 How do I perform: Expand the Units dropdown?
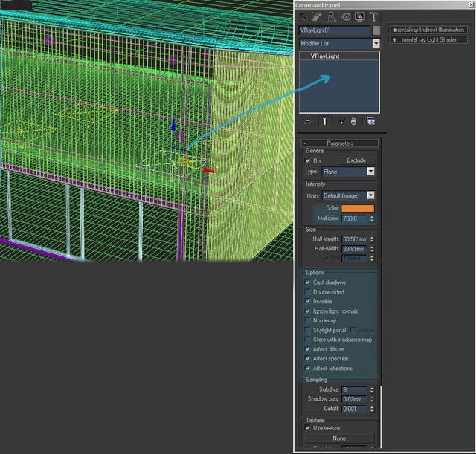click(x=370, y=195)
